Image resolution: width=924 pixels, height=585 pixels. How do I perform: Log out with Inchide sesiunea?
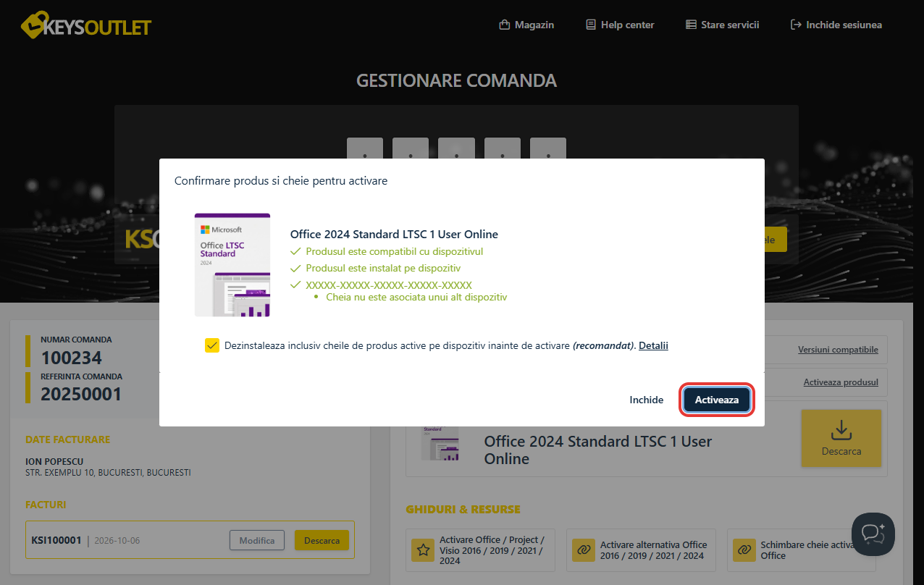(836, 25)
